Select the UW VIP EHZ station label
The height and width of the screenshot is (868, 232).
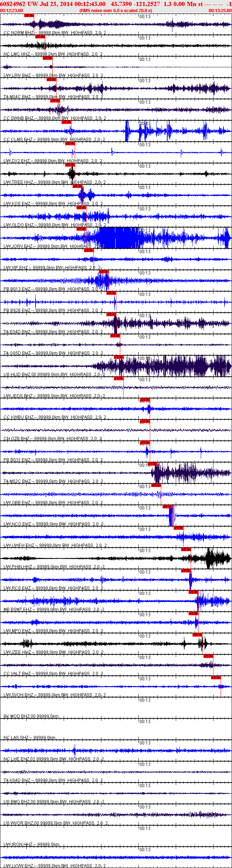(x=52, y=268)
